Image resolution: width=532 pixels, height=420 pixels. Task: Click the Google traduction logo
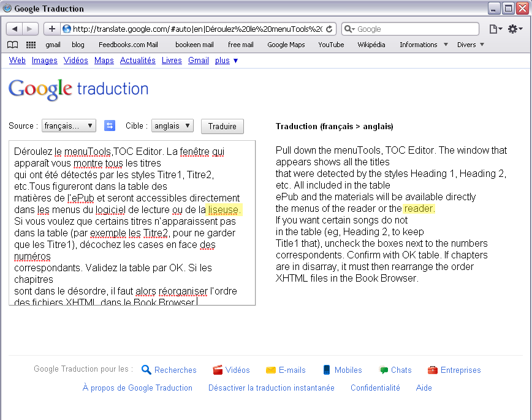[x=78, y=89]
